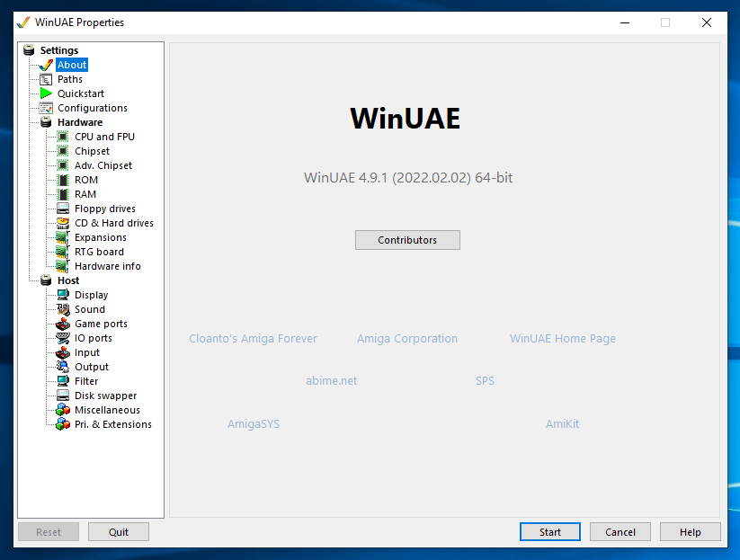Click the Help button

pos(690,532)
